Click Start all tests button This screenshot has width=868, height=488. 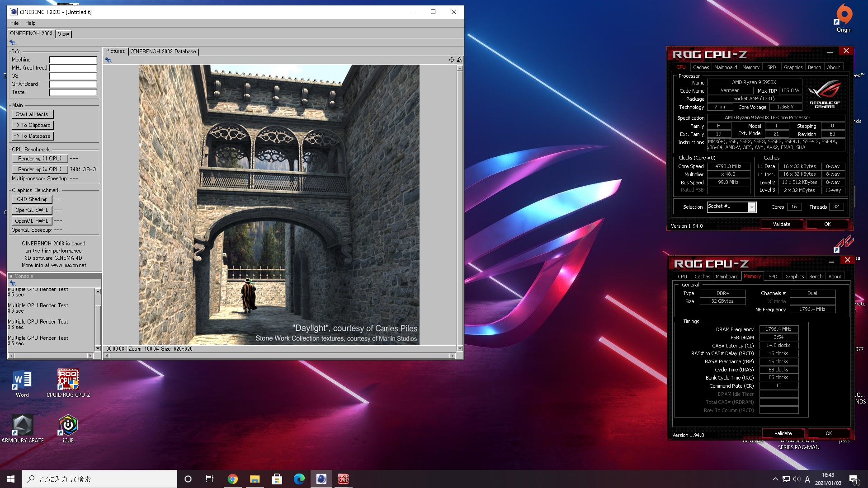pos(33,114)
